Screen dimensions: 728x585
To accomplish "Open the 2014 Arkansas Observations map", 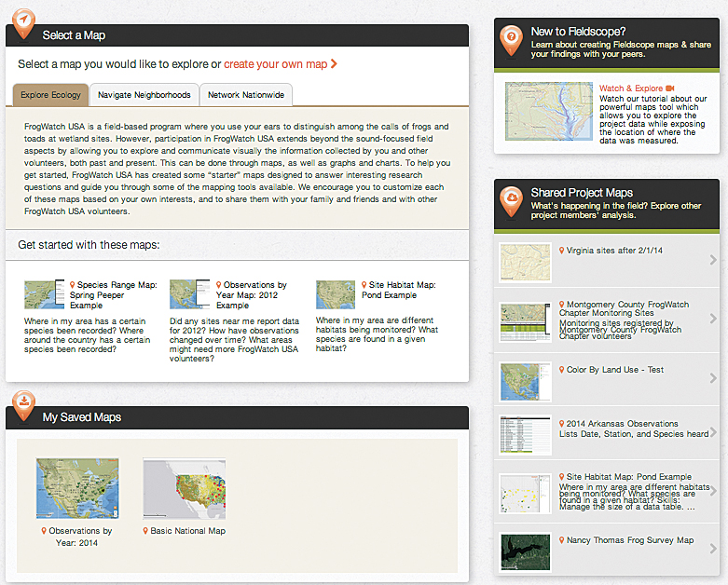I will point(622,424).
